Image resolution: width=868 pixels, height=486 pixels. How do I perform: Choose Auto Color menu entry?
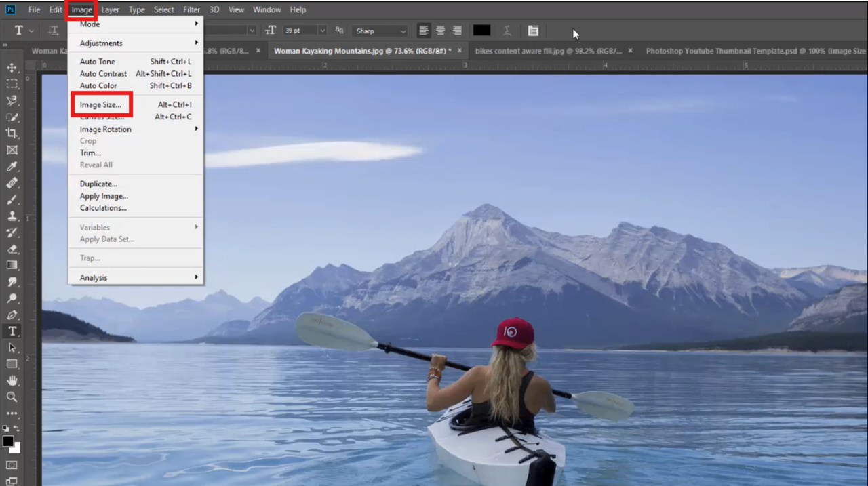tap(136, 85)
